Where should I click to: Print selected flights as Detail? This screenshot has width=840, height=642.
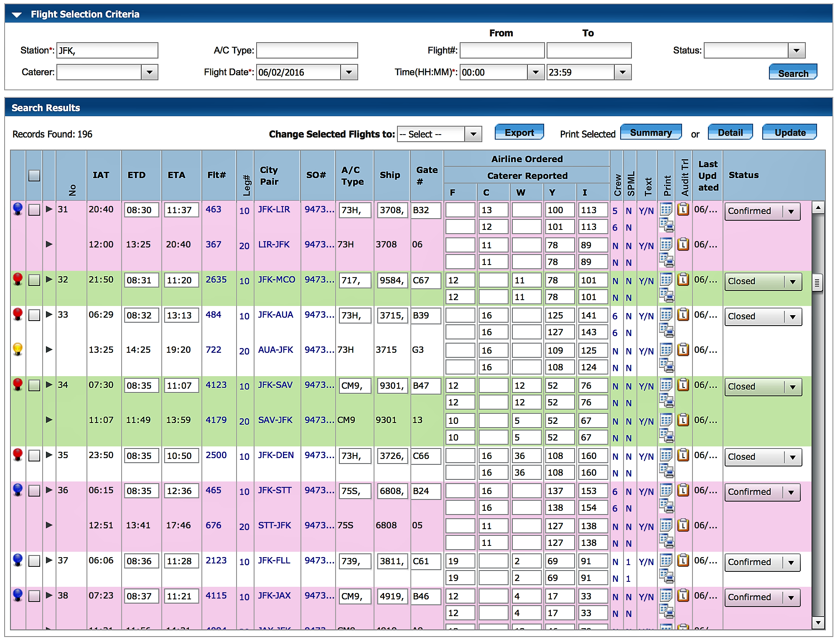(x=730, y=132)
